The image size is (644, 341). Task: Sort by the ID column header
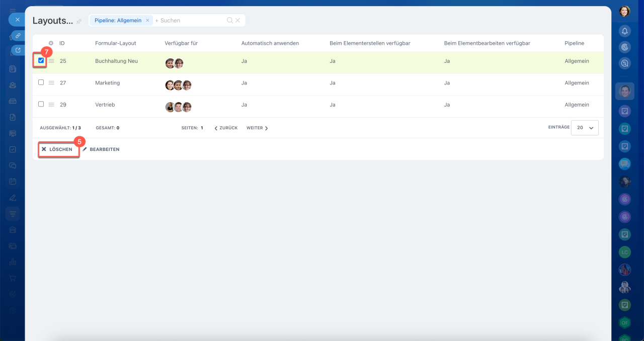62,43
